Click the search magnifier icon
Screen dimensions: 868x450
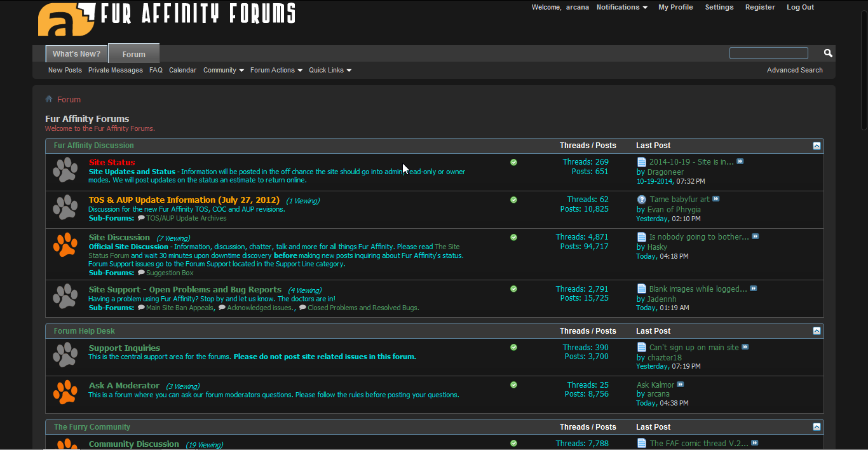pos(827,53)
